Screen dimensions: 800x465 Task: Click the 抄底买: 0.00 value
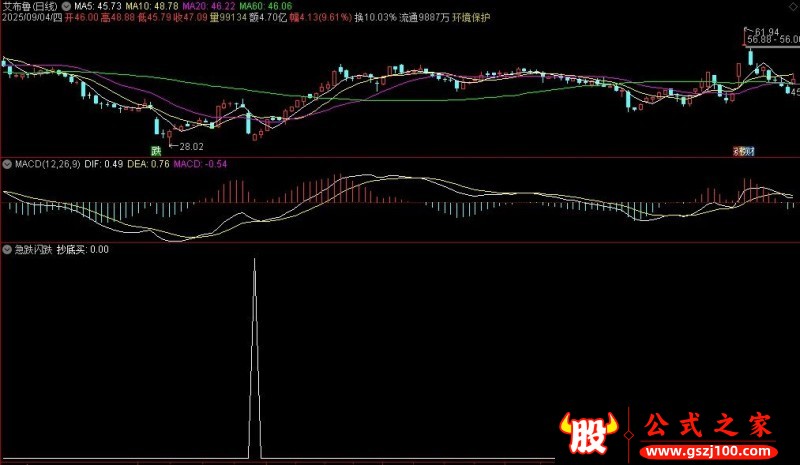coord(83,250)
